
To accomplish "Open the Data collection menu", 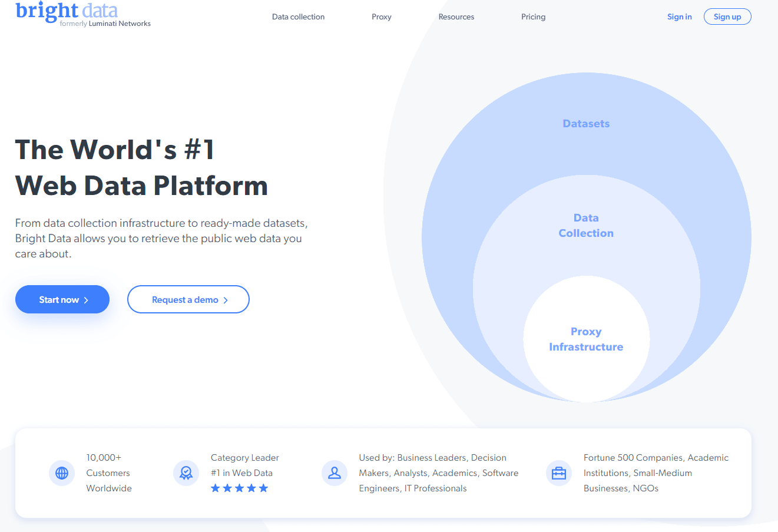I will point(299,17).
